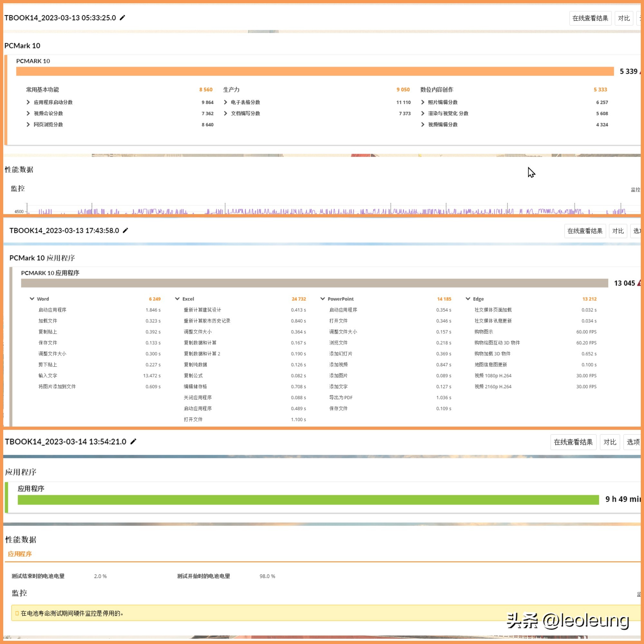Collapse the Word results section
This screenshot has height=644, width=644.
pyautogui.click(x=32, y=299)
